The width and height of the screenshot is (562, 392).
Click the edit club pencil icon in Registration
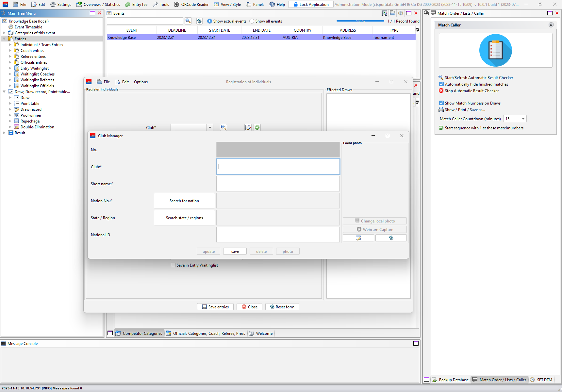[248, 127]
